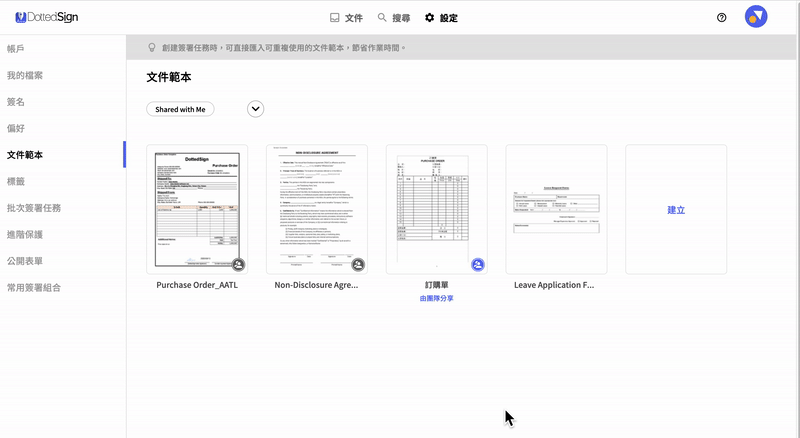Image resolution: width=800 pixels, height=438 pixels.
Task: Go to 帳戶 in sidebar
Action: pos(16,48)
